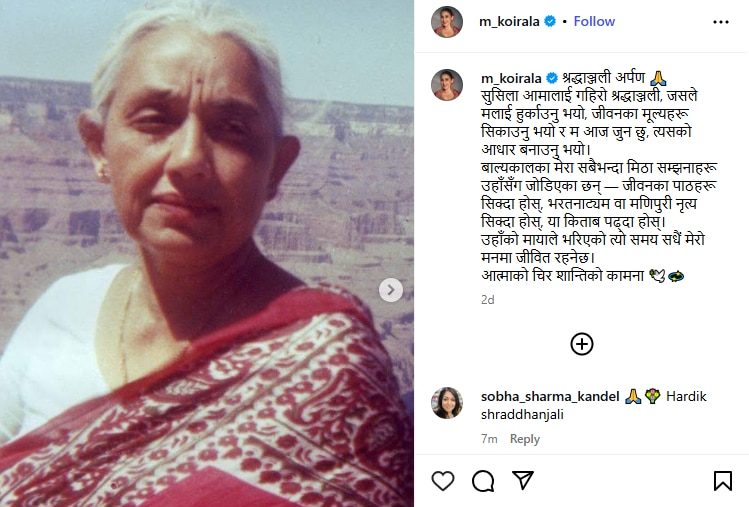749x507 pixels.
Task: Open m_koirala username in caption
Action: (511, 78)
